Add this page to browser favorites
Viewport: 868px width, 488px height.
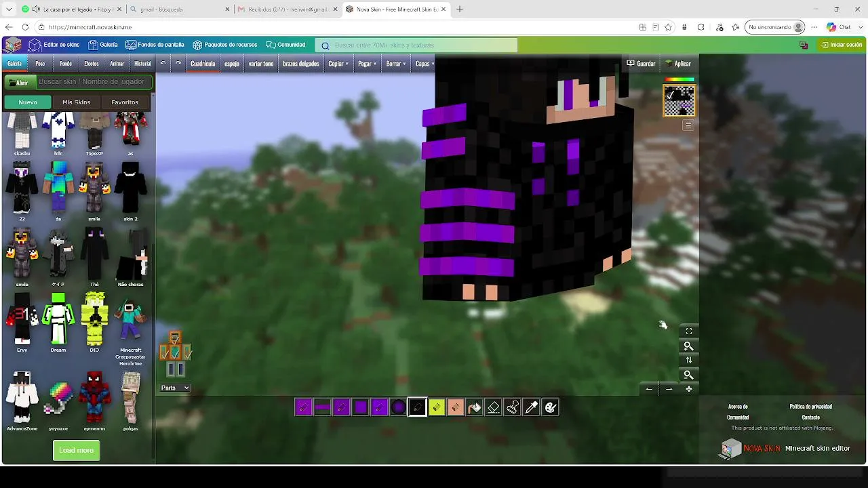669,27
